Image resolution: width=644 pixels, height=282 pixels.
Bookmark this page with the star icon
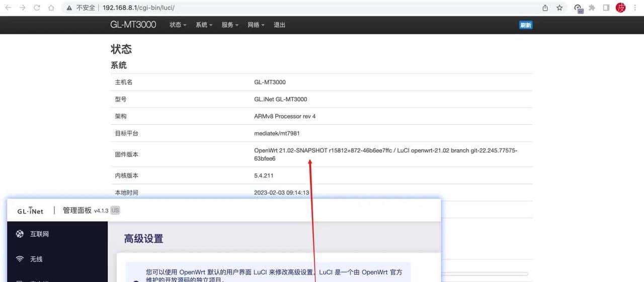tap(559, 8)
